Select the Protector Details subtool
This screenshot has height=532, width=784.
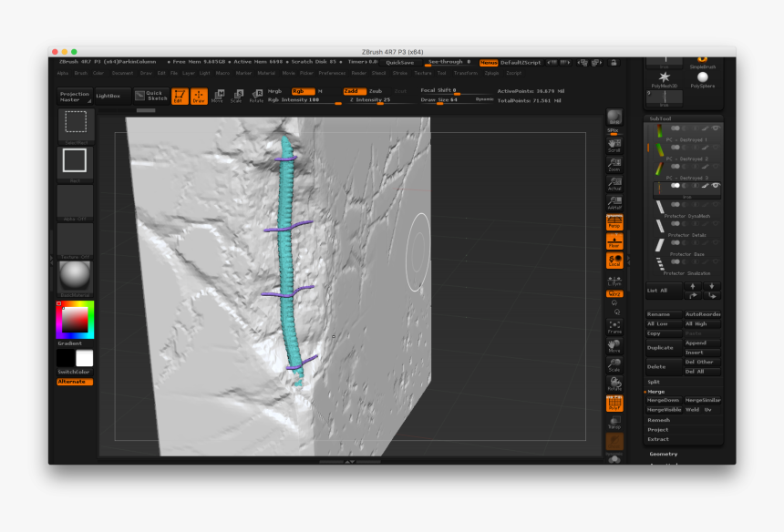(686, 235)
